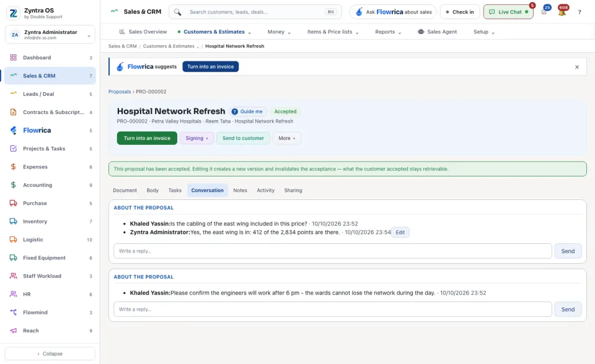
Task: Open the Setup menu dropdown
Action: coord(484,32)
